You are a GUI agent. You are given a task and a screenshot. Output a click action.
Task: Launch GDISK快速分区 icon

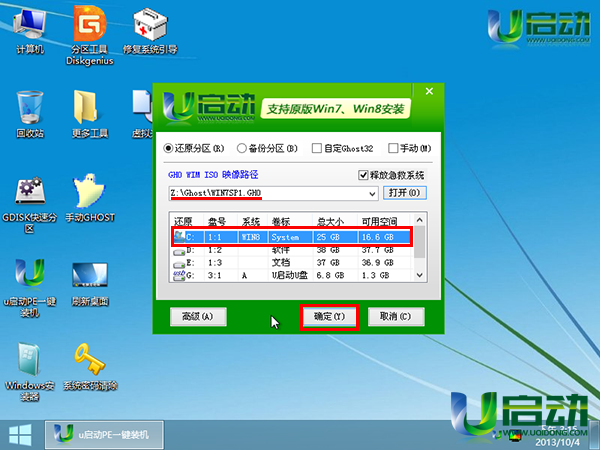[29, 204]
